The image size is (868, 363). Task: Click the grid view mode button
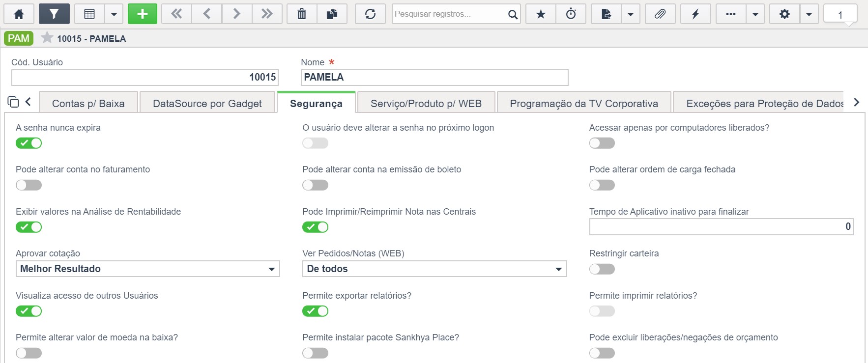point(89,14)
